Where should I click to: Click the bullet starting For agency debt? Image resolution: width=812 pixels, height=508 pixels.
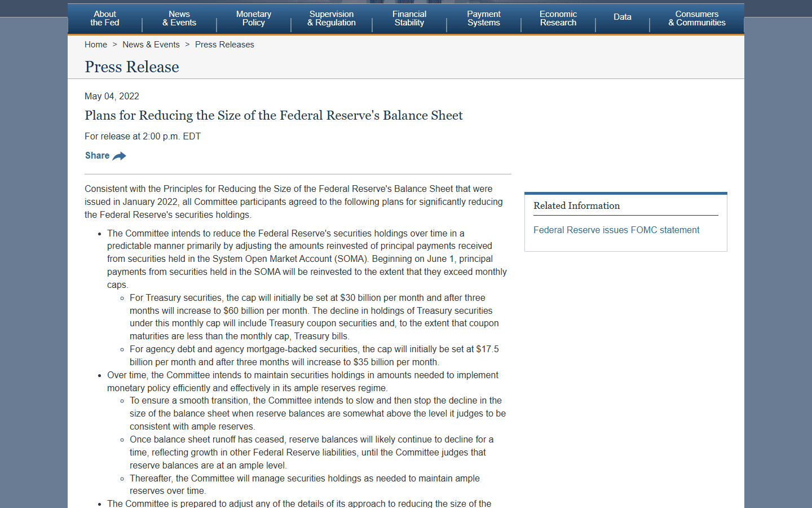(x=314, y=356)
